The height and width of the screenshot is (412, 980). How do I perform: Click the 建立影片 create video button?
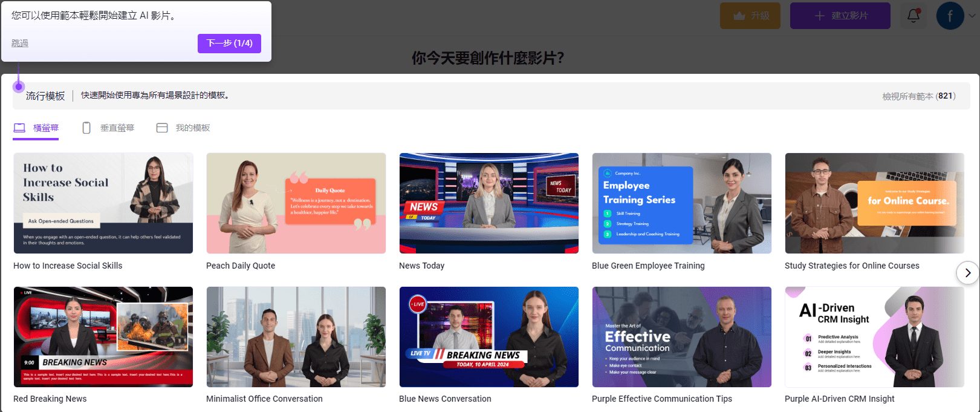(840, 16)
